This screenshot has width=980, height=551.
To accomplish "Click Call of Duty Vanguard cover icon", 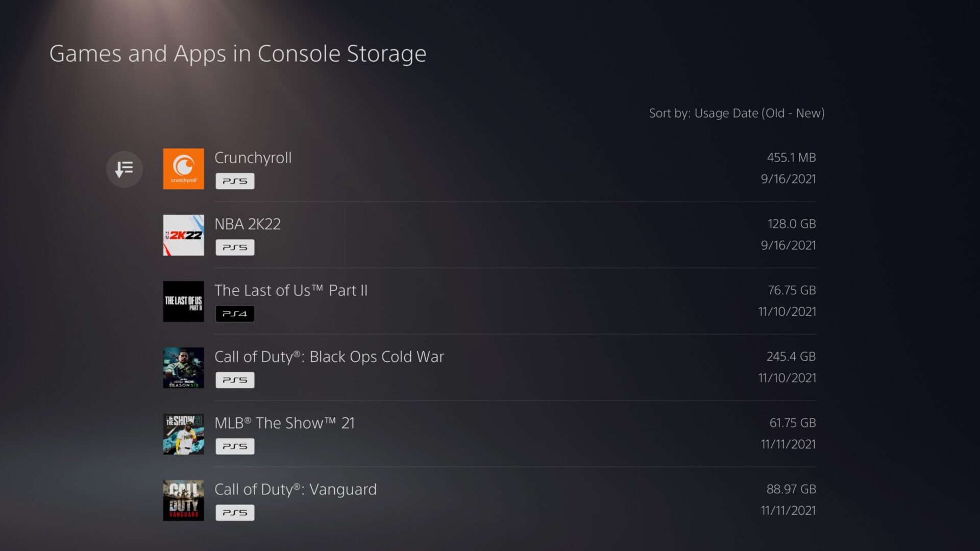I will pyautogui.click(x=183, y=500).
